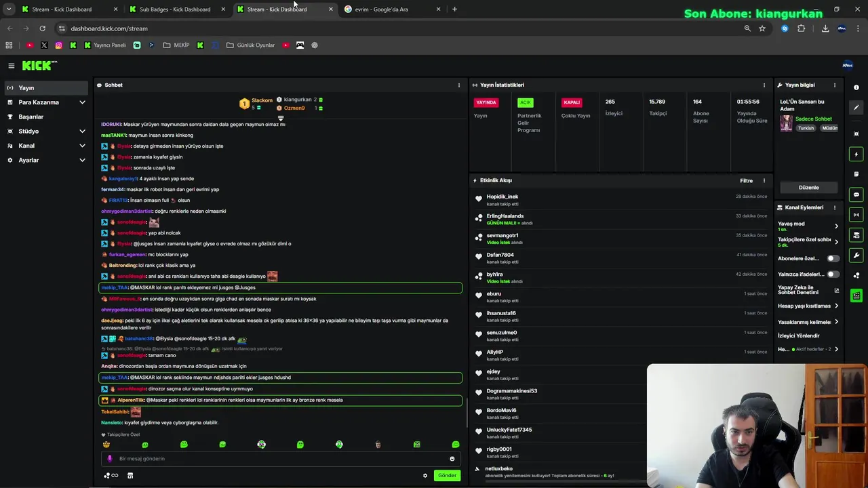Click the green clapperboard icon in the right toolbar
Screen dimensions: 868x488
click(856, 296)
